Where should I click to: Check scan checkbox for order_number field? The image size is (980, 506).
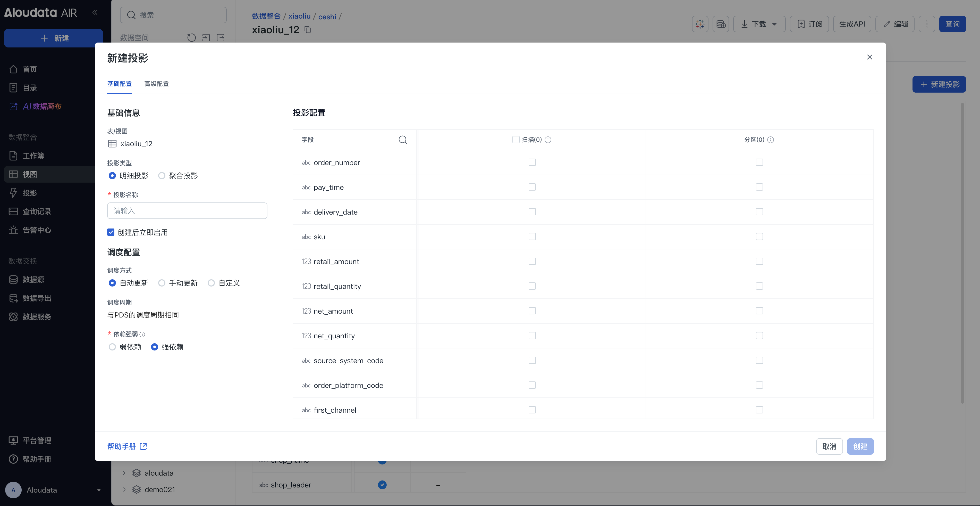tap(532, 162)
